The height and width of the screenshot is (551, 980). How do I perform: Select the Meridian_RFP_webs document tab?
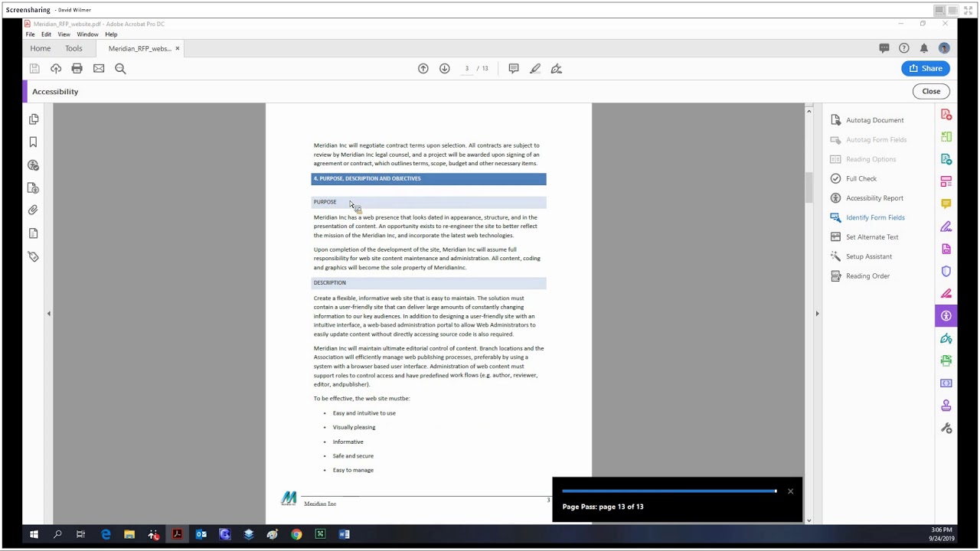(x=139, y=48)
